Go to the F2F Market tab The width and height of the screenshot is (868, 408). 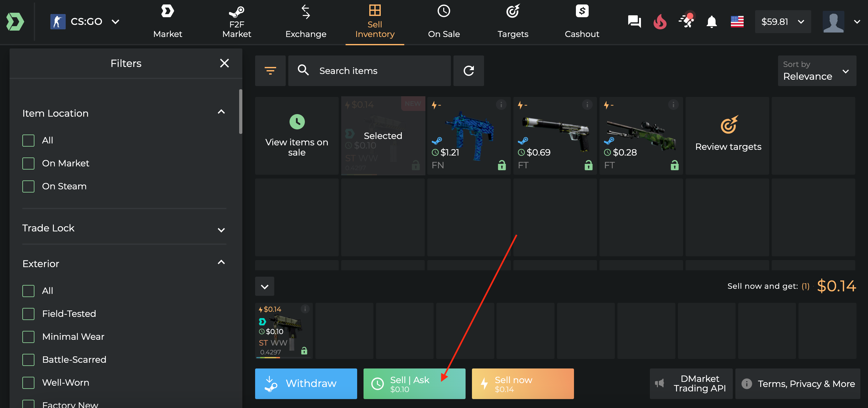(x=237, y=22)
